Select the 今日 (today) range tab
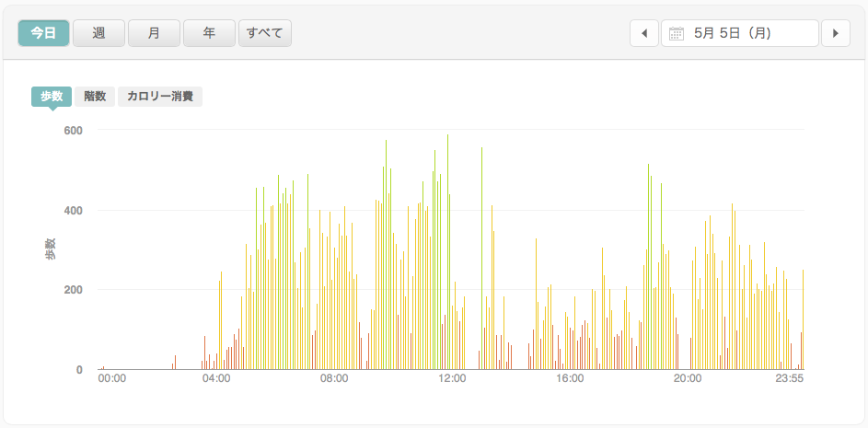This screenshot has width=868, height=428. 43,33
